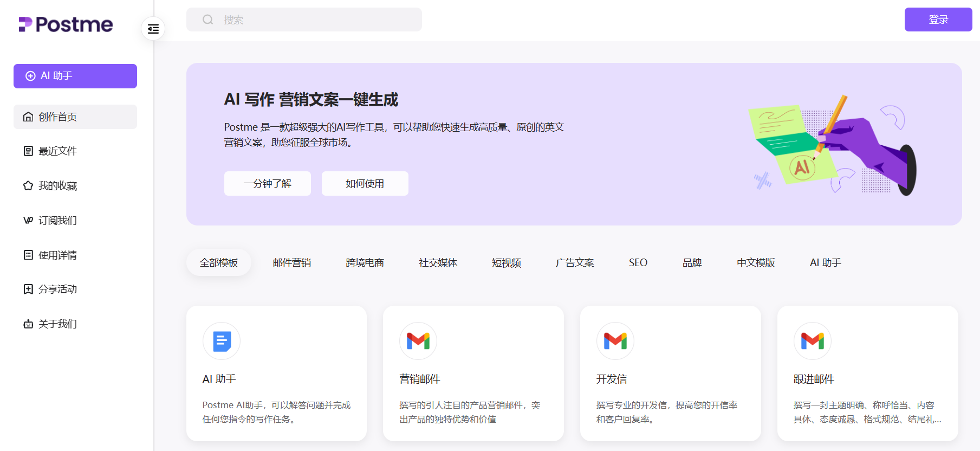Click the 如何使用 button
The image size is (980, 451).
click(x=365, y=184)
